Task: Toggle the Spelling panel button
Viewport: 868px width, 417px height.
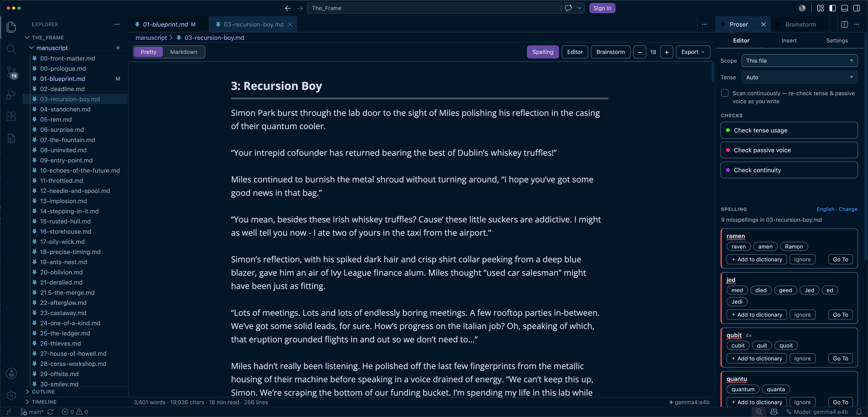Action: tap(543, 52)
